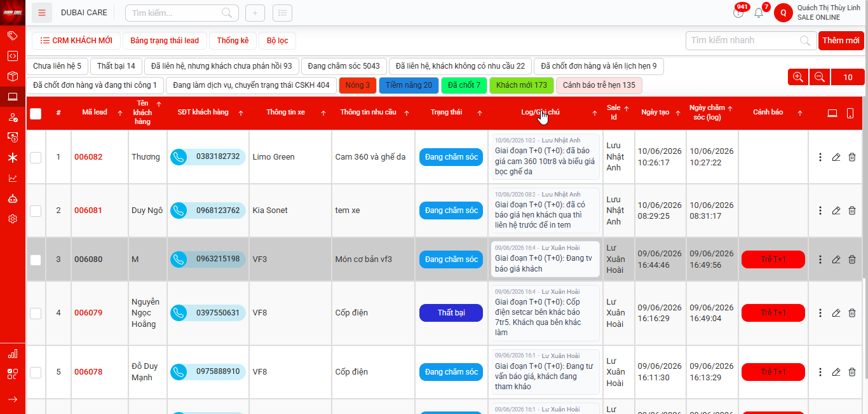
Task: Open the bar chart icon near sidebar bottom
Action: (12, 354)
